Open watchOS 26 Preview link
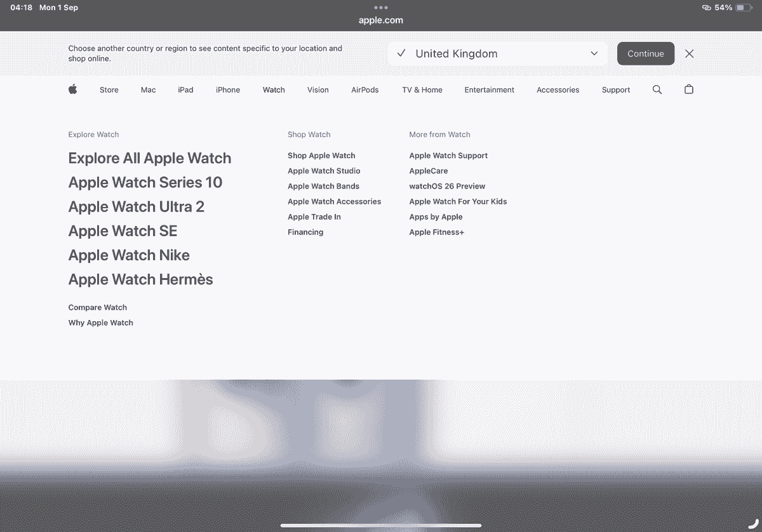 coord(448,186)
